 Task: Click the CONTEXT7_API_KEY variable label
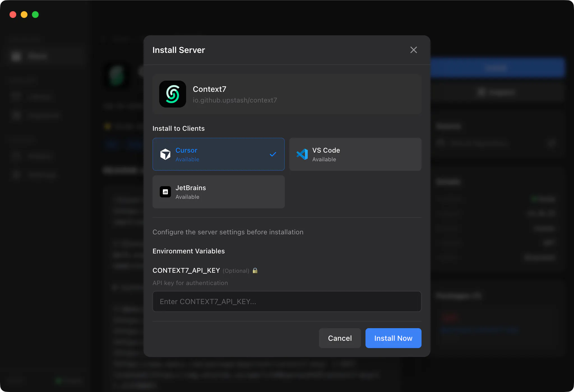(186, 270)
